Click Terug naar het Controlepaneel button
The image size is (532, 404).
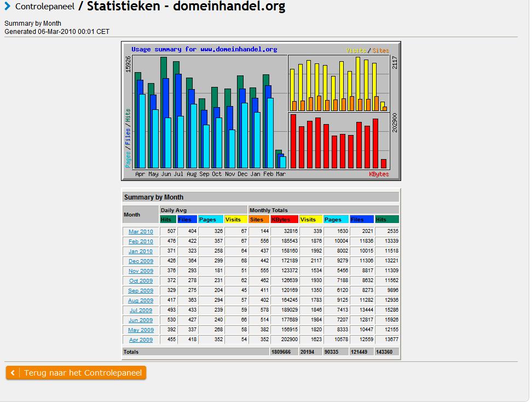click(x=76, y=373)
